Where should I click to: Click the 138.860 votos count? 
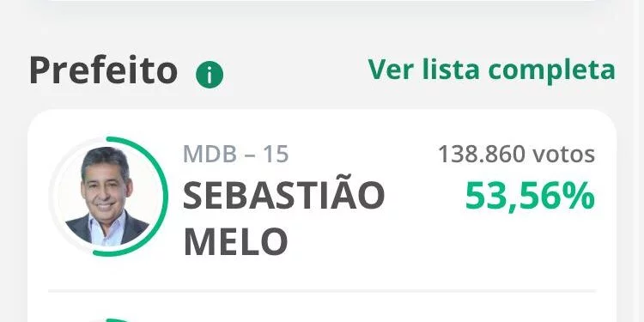[x=516, y=155]
